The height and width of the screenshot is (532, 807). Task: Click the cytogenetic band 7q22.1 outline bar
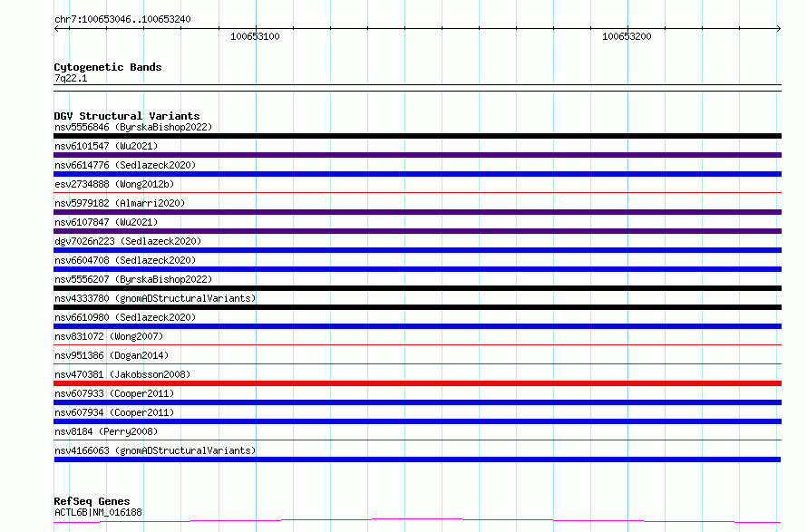417,88
